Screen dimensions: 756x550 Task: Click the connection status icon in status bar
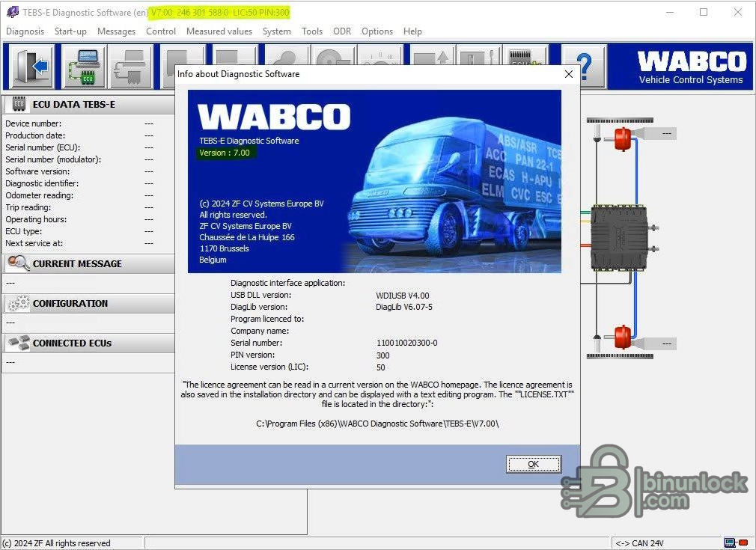736,543
